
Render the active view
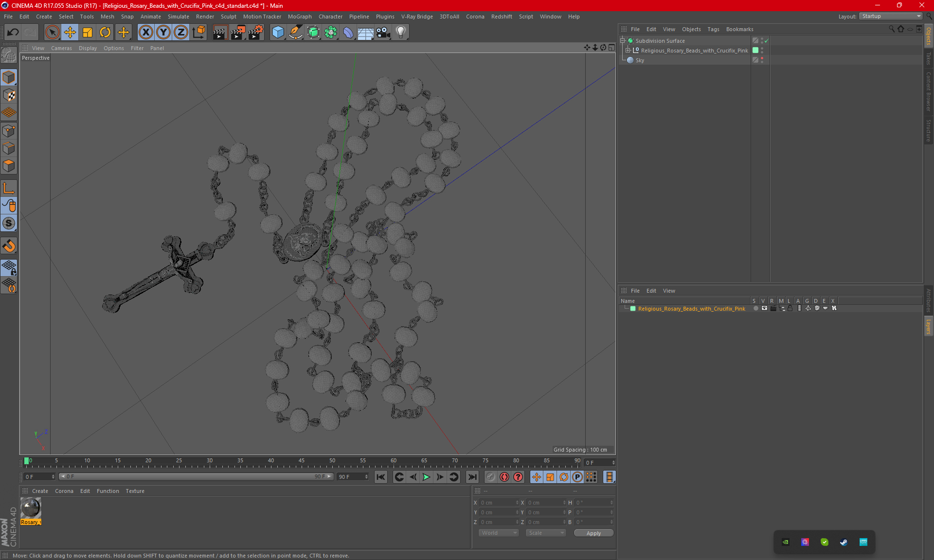(220, 33)
